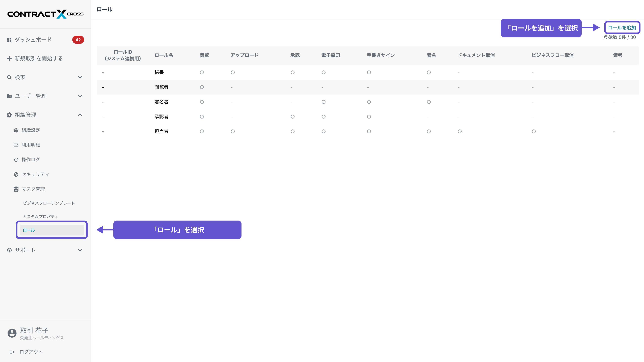Click the ロールを追加 button
Viewport: 644px width, 362px height.
[622, 28]
